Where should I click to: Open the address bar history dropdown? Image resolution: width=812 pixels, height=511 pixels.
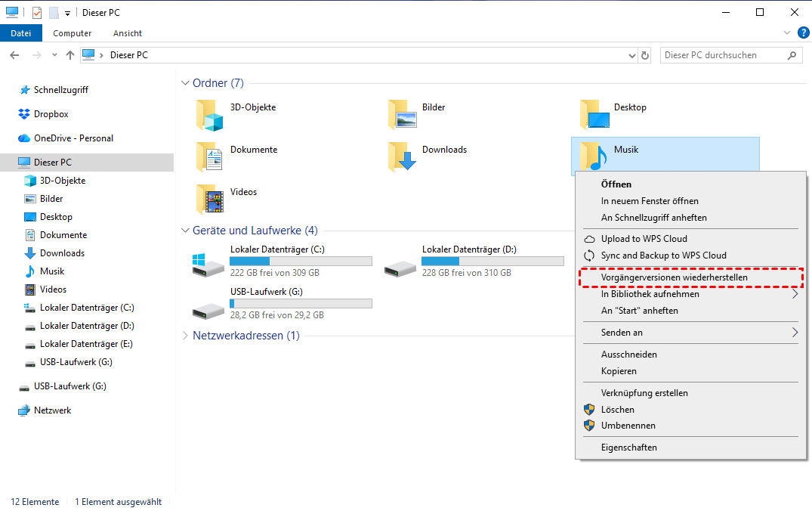[632, 55]
